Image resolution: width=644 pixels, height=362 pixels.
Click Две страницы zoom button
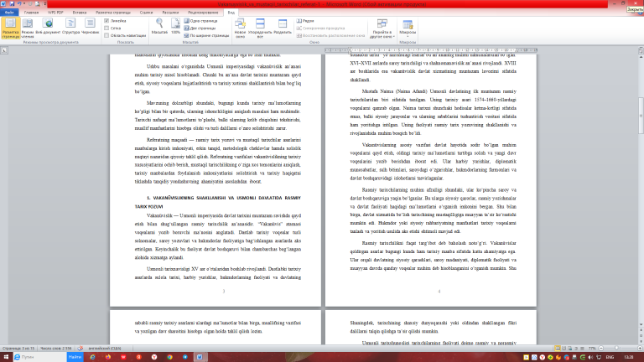click(200, 28)
